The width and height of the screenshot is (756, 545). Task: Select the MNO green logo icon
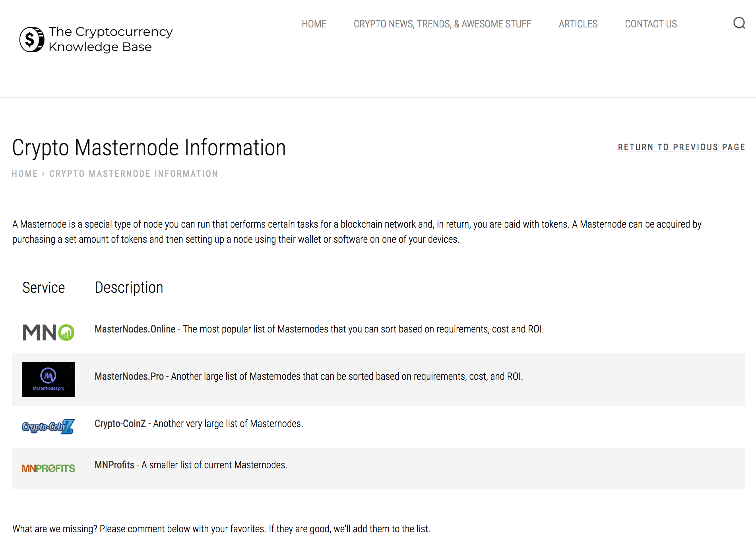[x=48, y=332]
